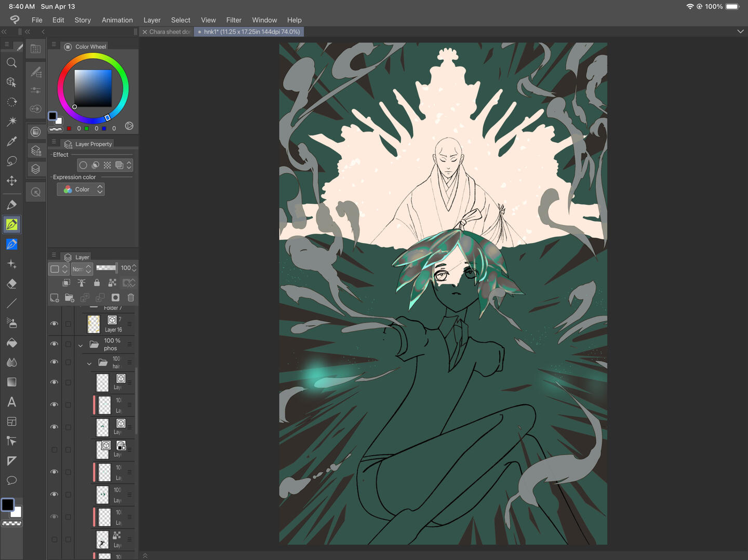Hide Layer 16 using its eye icon
Image resolution: width=748 pixels, height=560 pixels.
point(54,324)
